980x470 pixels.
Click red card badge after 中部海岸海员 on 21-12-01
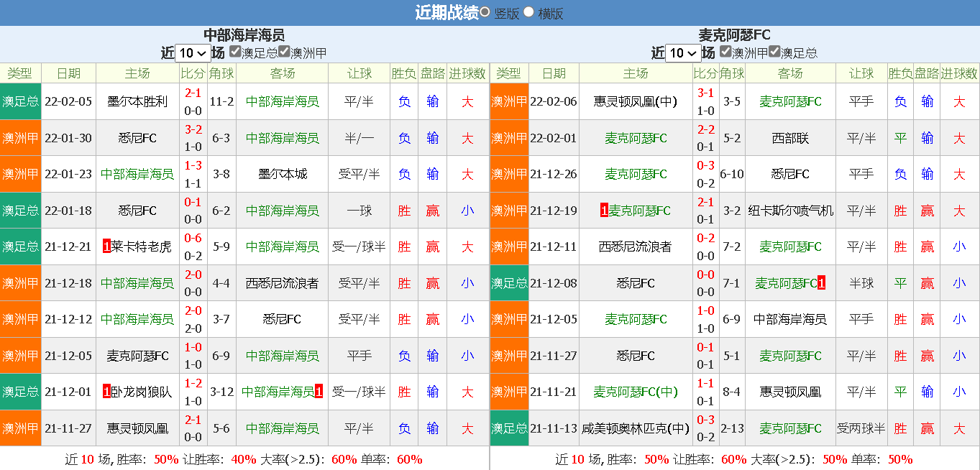[x=319, y=392]
